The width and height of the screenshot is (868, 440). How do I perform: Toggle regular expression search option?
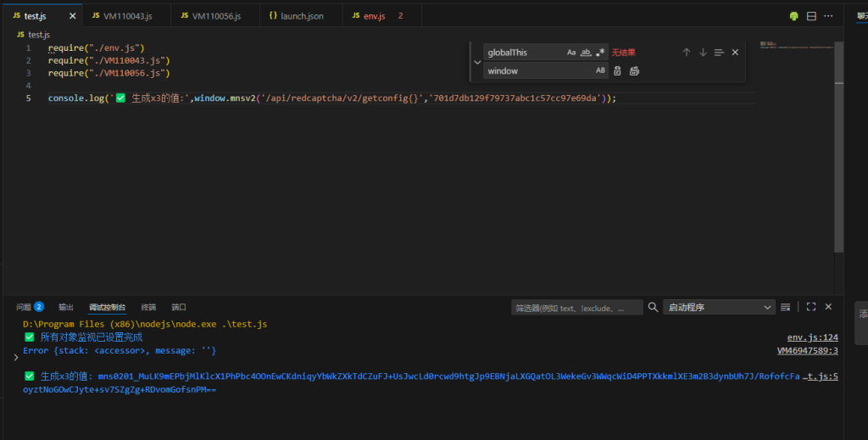600,53
